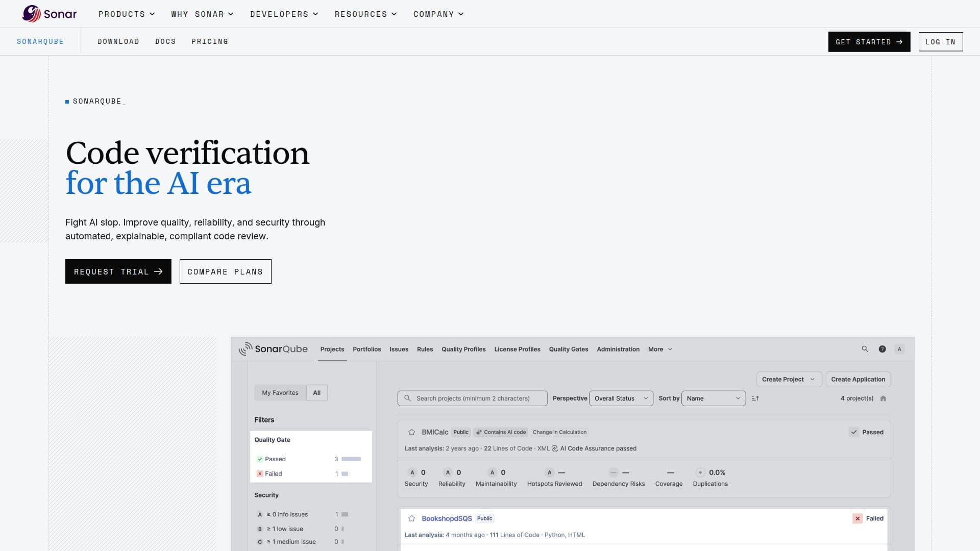This screenshot has height=551, width=980.
Task: Click the Contains AI code badge
Action: point(501,432)
